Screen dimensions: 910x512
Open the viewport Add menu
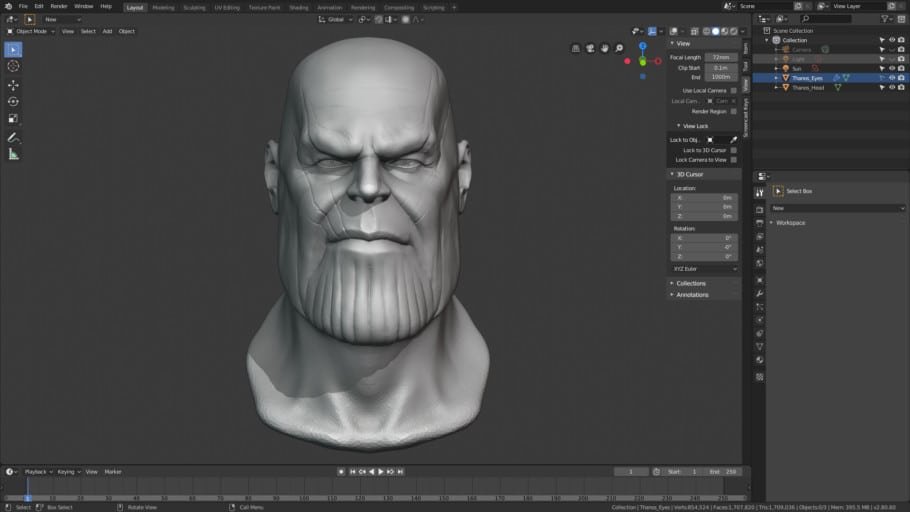(107, 31)
